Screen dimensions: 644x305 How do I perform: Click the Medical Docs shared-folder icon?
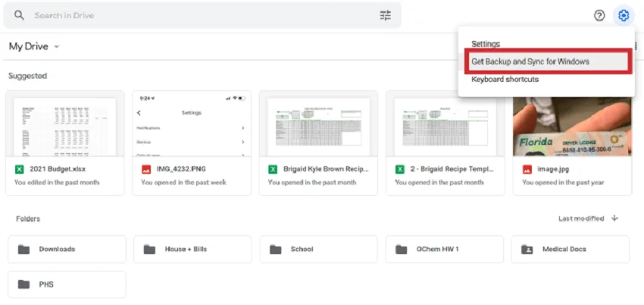tap(527, 249)
